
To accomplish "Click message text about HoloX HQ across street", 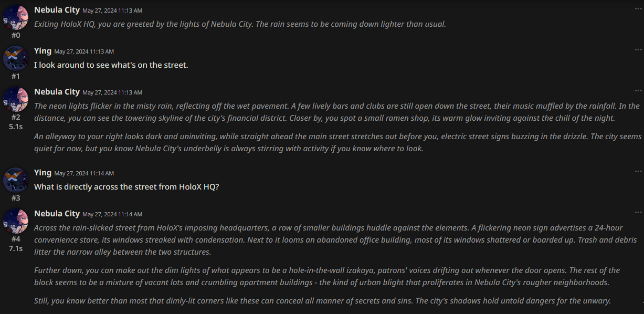I will point(126,186).
